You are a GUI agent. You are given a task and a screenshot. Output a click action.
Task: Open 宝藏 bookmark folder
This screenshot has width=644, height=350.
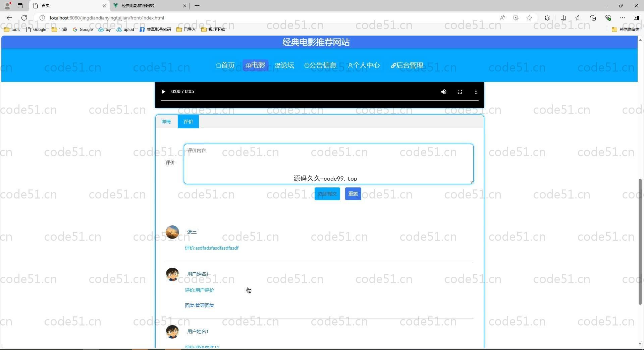coord(59,30)
